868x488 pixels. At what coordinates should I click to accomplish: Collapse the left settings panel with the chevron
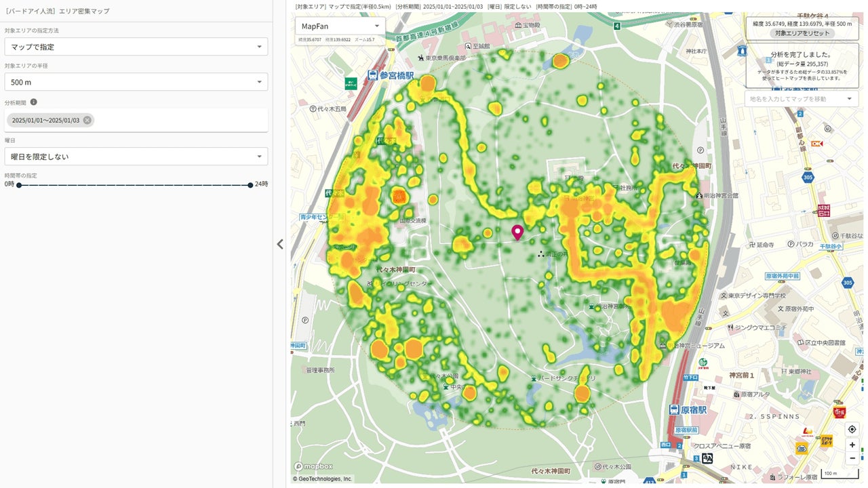280,244
